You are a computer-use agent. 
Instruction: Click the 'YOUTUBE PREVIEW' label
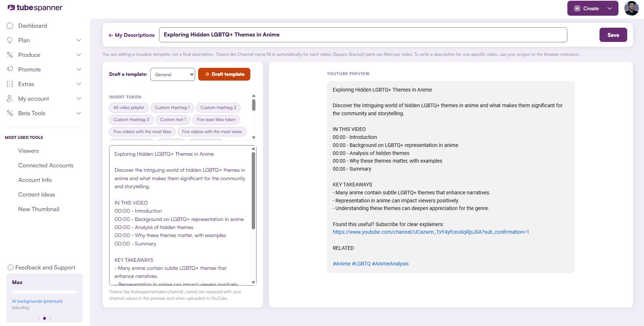pos(348,74)
